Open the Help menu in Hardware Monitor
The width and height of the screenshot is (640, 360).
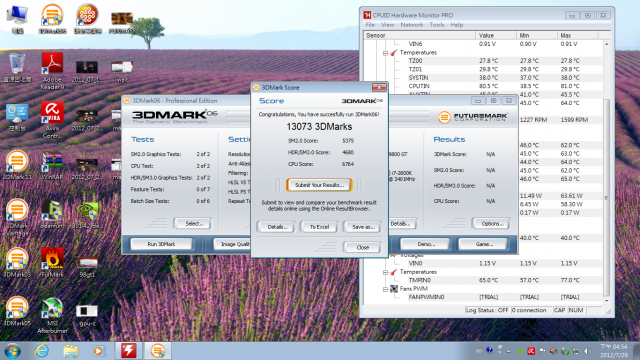[x=457, y=25]
